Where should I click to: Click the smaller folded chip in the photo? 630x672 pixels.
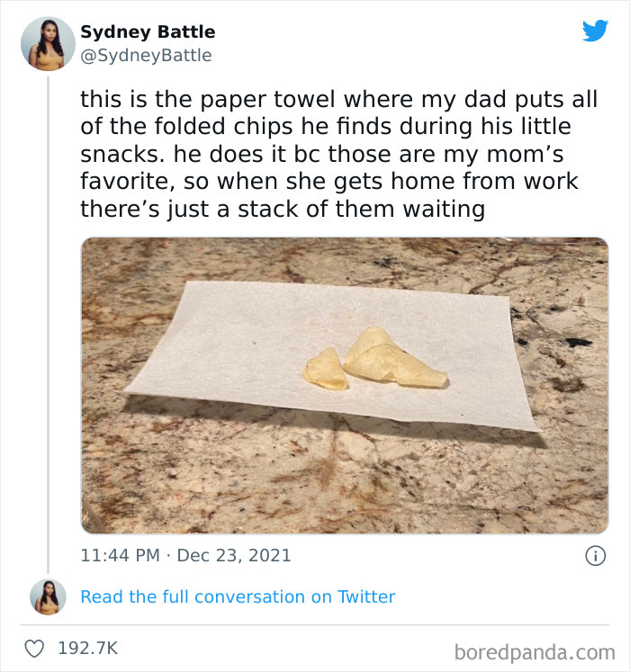click(x=326, y=370)
